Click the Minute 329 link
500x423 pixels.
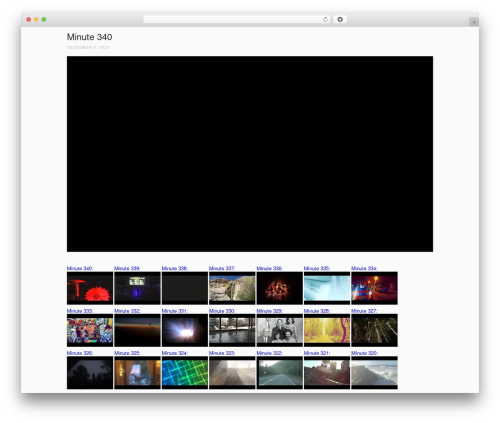269,311
